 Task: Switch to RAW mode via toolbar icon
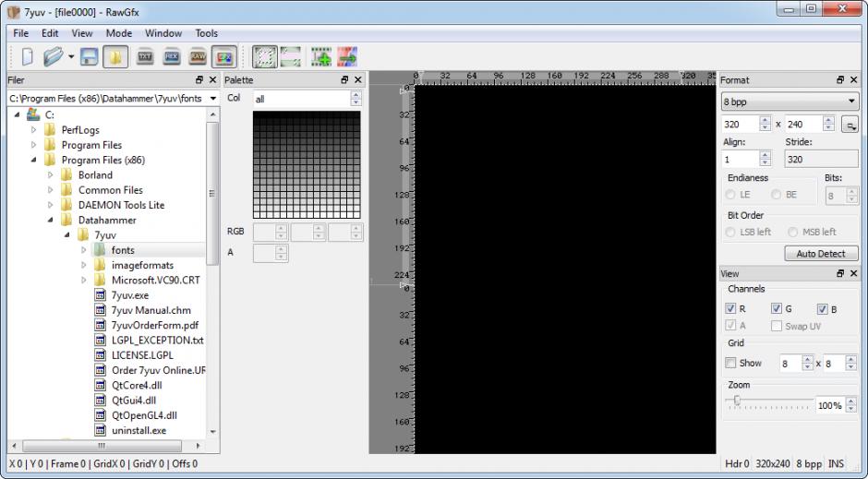coord(198,57)
